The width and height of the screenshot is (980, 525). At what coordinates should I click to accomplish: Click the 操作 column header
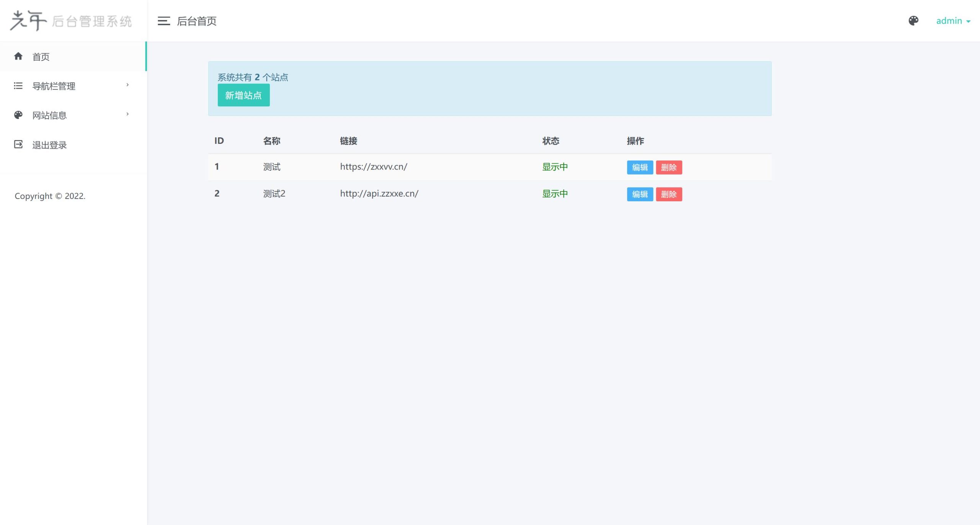[635, 141]
